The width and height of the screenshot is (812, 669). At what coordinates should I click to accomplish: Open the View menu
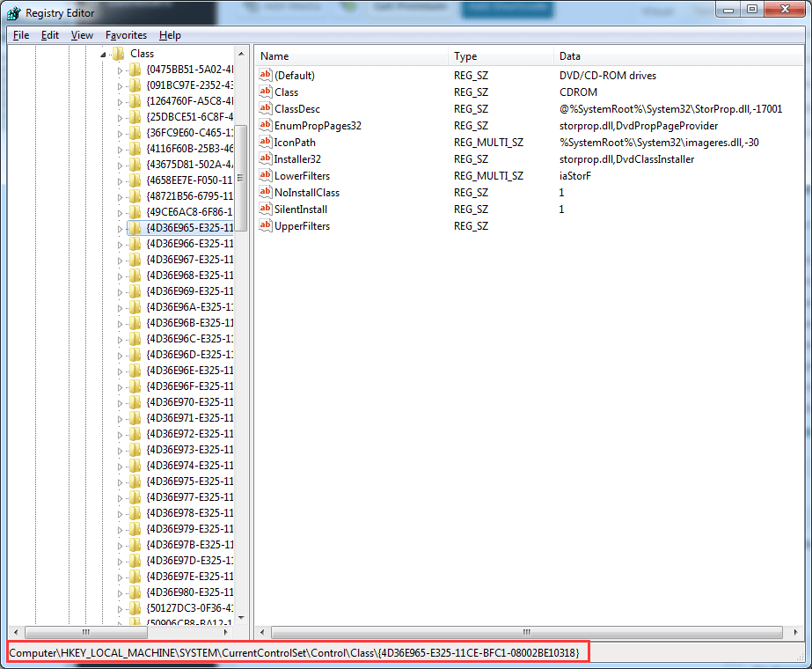tap(82, 35)
